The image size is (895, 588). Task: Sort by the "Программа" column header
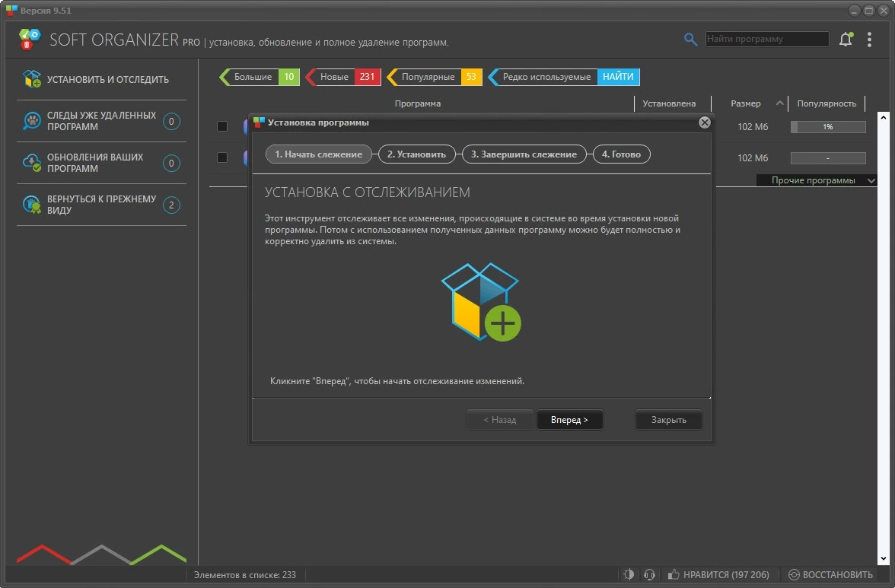point(418,103)
